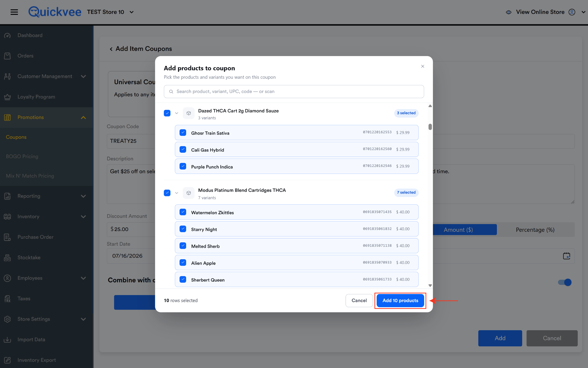Click the back arrow beside Add Item Coupons

pyautogui.click(x=111, y=49)
